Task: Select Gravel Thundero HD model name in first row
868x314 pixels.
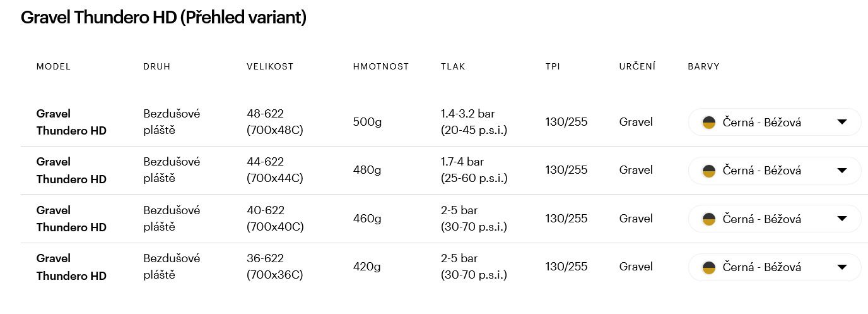Action: click(x=71, y=122)
